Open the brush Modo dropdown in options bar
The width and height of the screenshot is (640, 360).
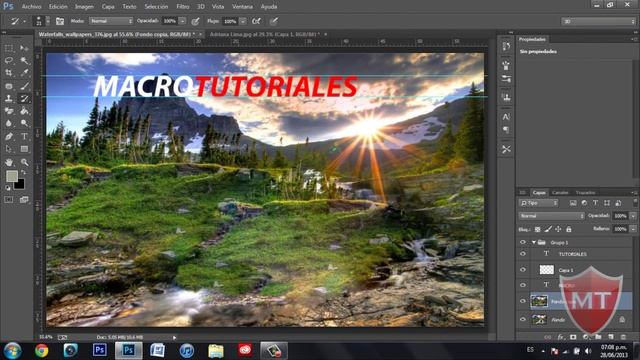[111, 21]
